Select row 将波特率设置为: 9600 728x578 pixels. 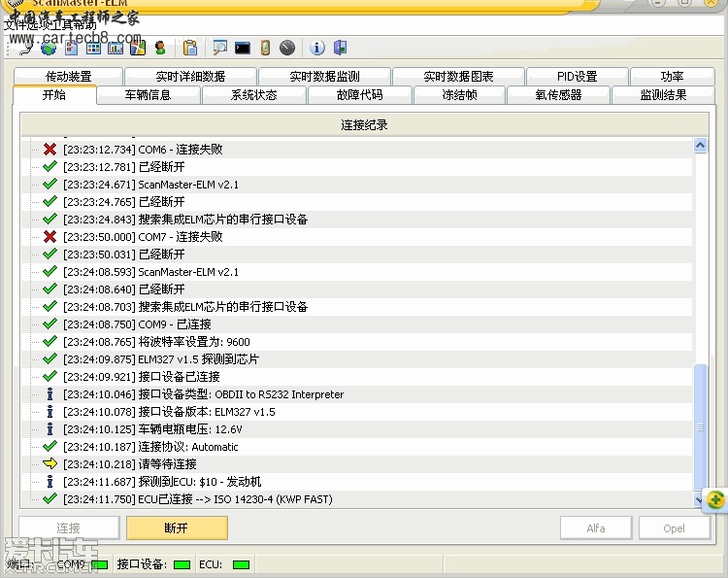point(356,342)
